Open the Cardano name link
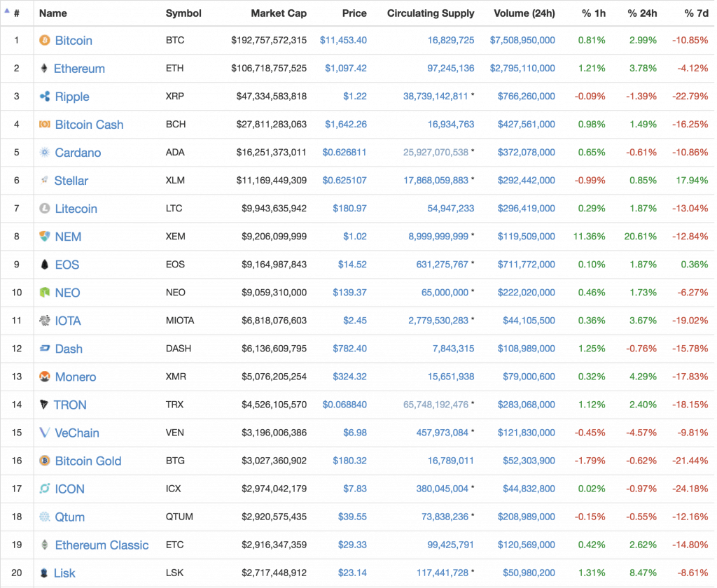 [78, 153]
